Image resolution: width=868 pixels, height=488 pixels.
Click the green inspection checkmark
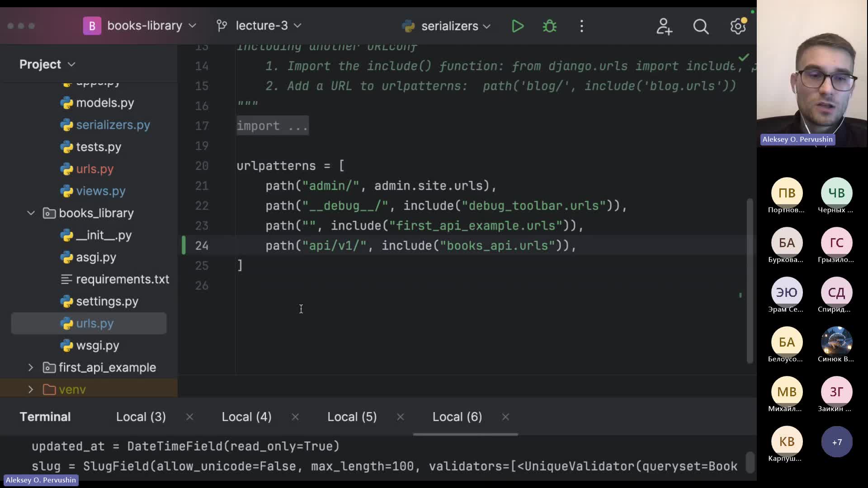(x=743, y=57)
